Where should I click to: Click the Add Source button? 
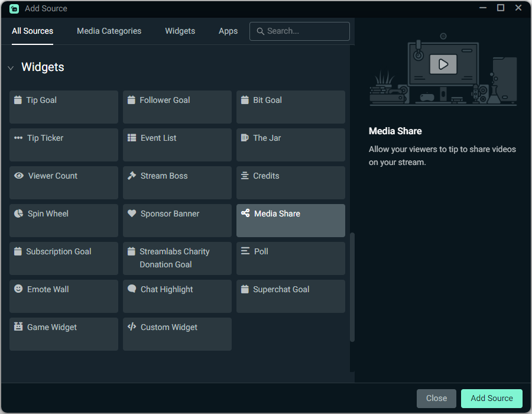point(491,398)
